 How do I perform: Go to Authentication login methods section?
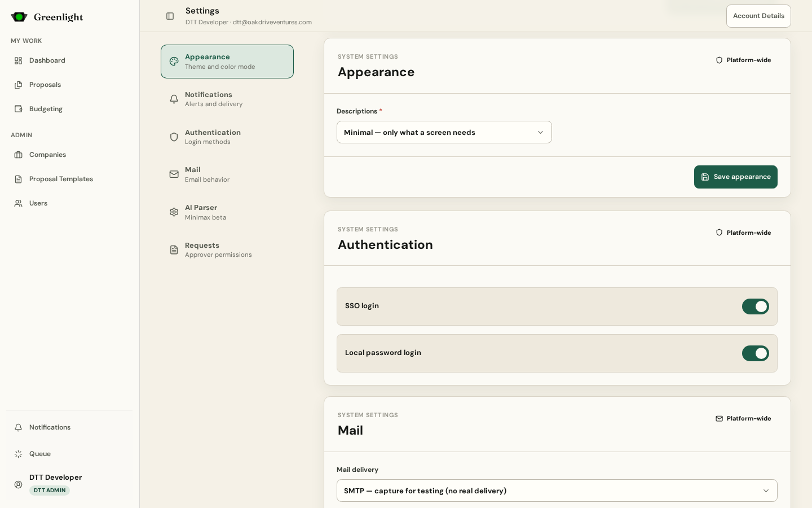[227, 137]
